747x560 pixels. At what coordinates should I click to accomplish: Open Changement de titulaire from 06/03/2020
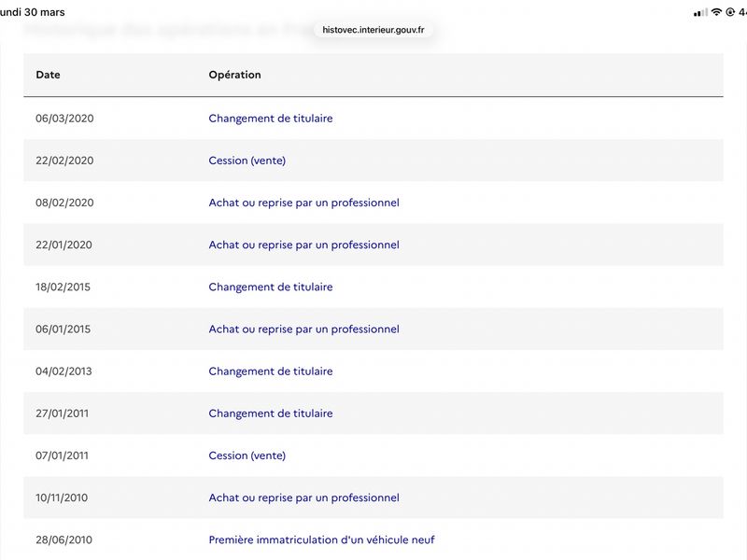[271, 119]
